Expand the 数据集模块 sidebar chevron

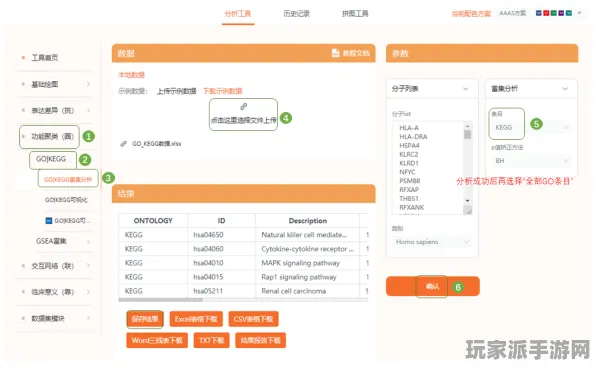coord(88,318)
